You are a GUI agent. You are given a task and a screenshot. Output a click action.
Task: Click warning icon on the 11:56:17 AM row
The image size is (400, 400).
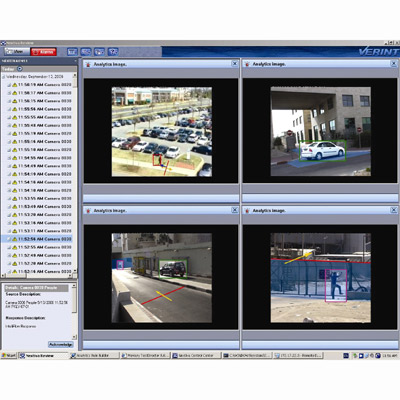pos(15,93)
